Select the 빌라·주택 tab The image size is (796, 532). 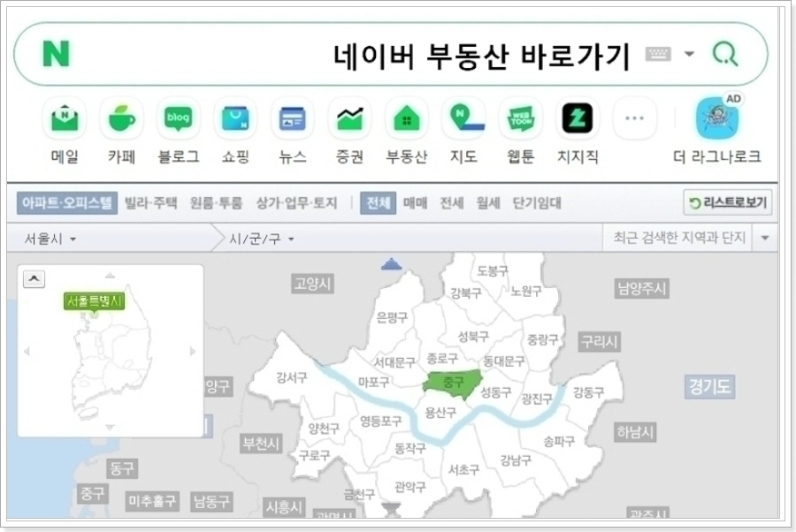(150, 203)
